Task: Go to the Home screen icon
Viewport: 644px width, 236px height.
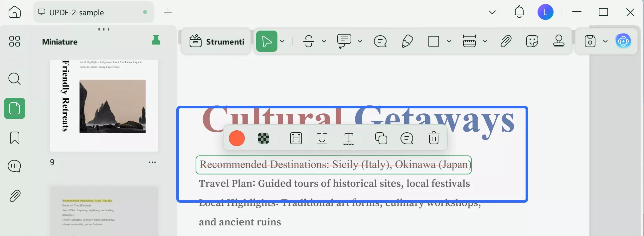Action: [x=15, y=12]
